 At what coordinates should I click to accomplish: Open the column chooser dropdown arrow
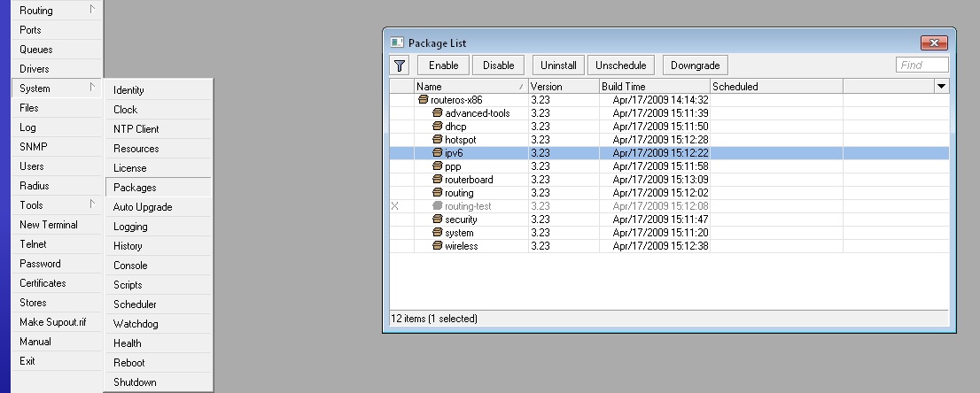[941, 86]
